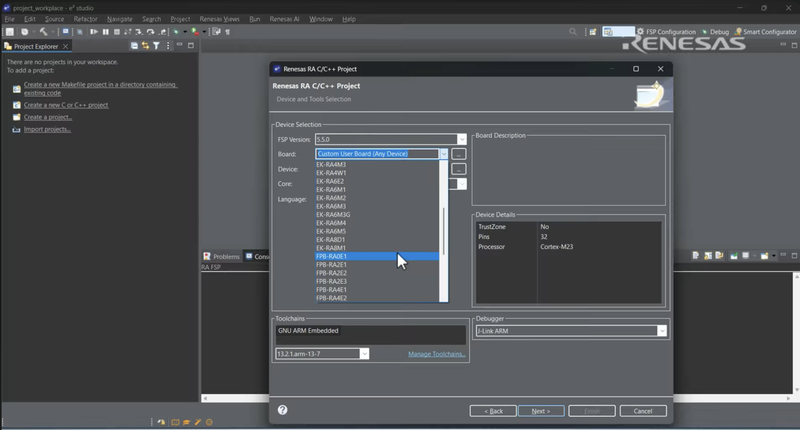Image resolution: width=800 pixels, height=430 pixels.
Task: Click the build hammer icon in toolbar
Action: [x=43, y=32]
